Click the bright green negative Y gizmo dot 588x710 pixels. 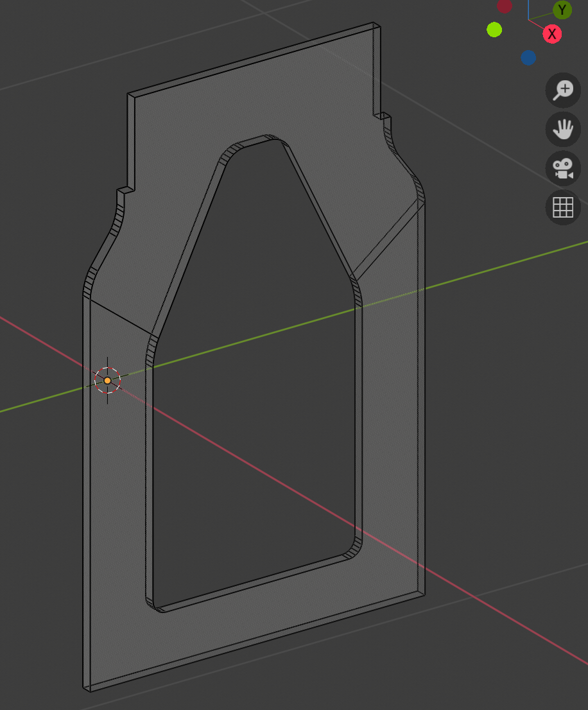point(494,30)
